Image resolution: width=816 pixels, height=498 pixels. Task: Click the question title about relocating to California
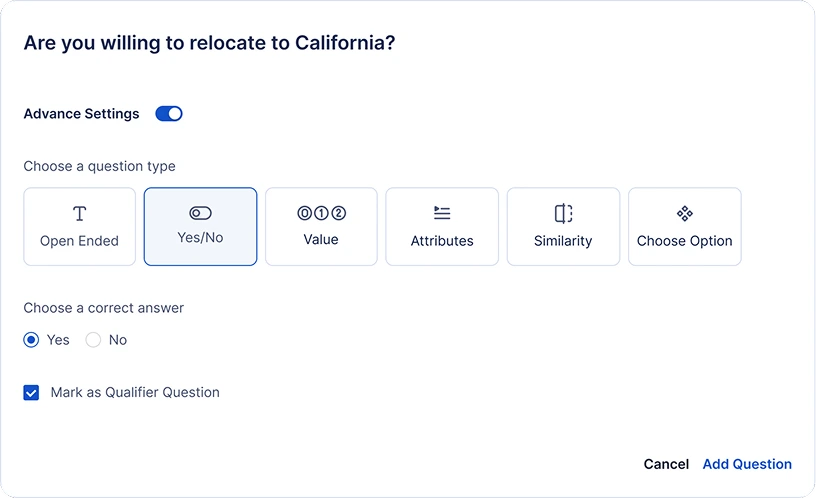tap(210, 43)
